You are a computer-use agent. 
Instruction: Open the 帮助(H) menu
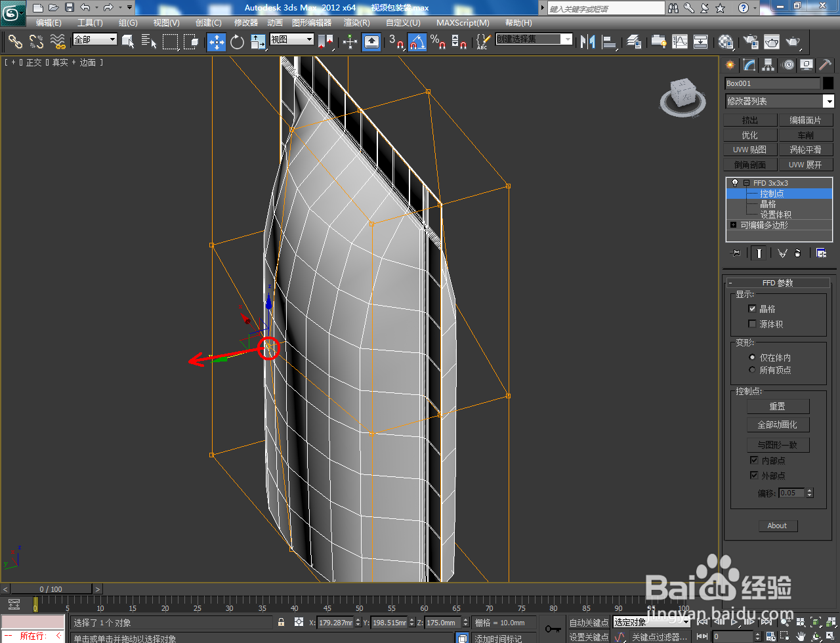(x=518, y=23)
